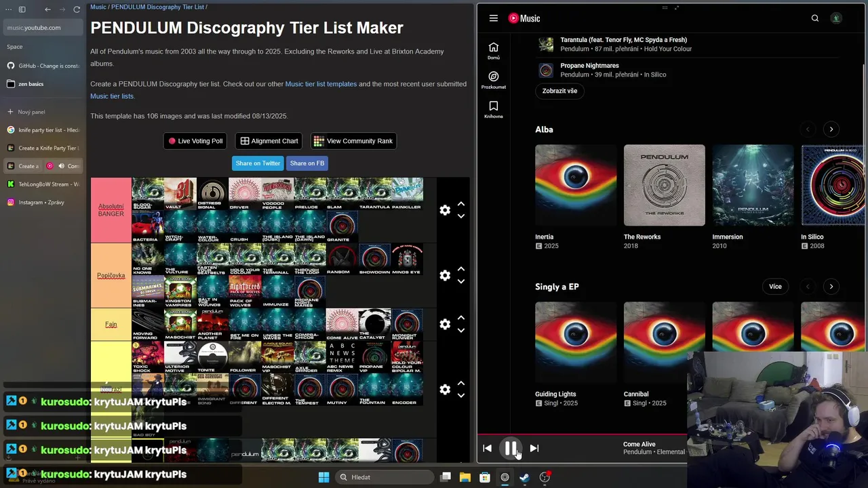868x488 pixels.
Task: Open the Alignment Chart
Action: coord(269,141)
